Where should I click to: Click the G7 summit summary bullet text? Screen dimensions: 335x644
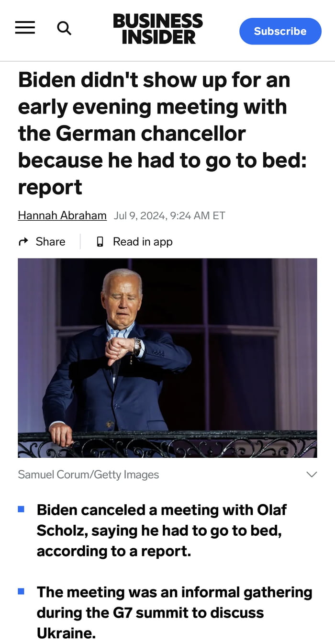[x=175, y=613]
